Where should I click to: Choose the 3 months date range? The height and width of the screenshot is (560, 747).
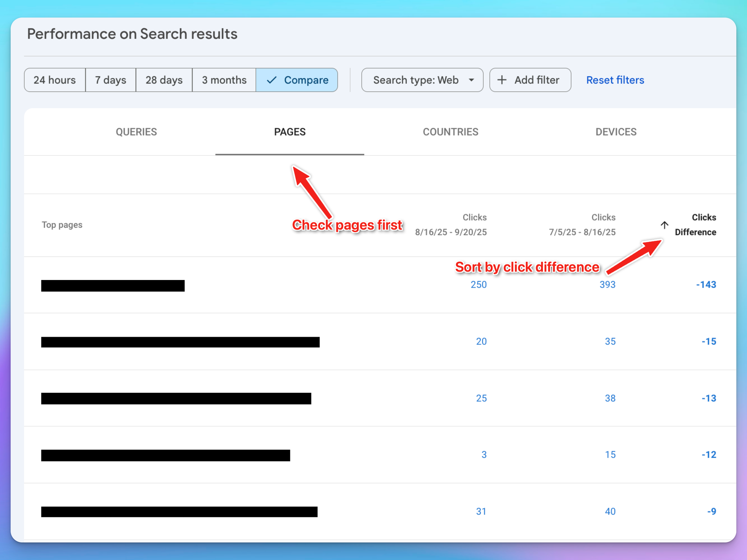point(224,80)
